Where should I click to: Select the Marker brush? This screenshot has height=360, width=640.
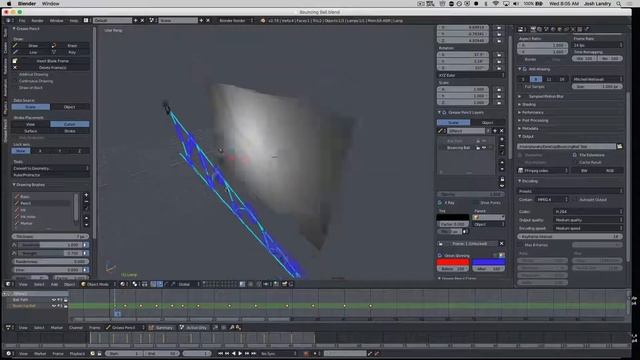pos(43,223)
